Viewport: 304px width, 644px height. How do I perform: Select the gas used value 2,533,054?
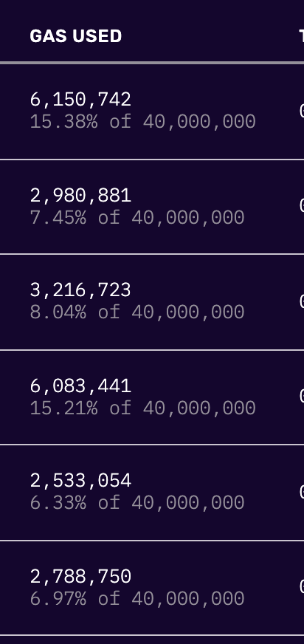click(80, 481)
